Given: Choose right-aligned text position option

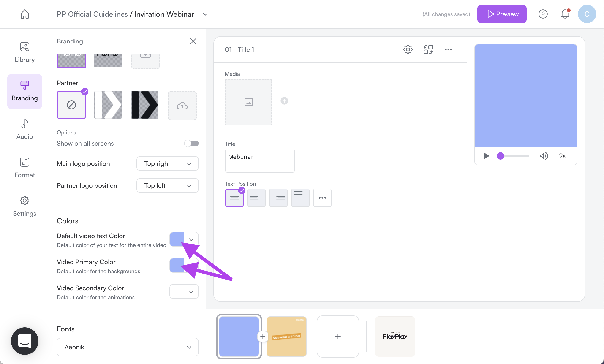Looking at the screenshot, I should (x=278, y=198).
